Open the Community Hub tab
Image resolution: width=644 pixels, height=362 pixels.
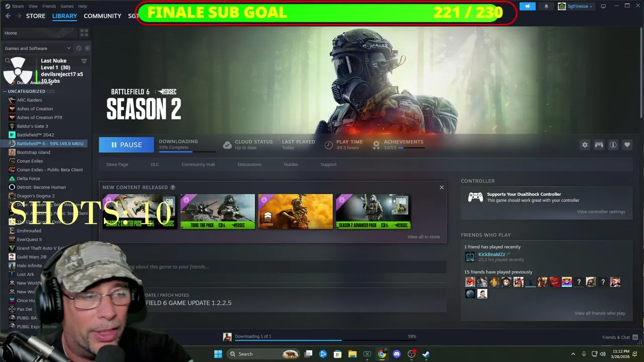coord(198,164)
